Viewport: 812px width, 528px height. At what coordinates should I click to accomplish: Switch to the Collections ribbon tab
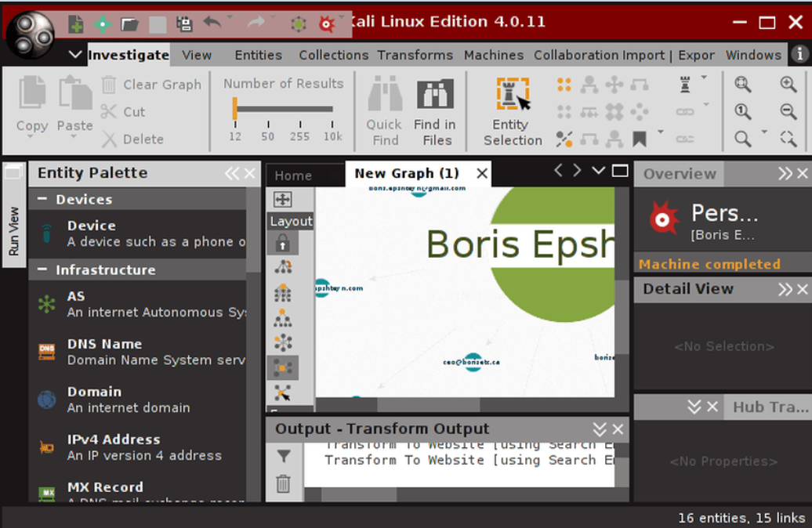[334, 55]
